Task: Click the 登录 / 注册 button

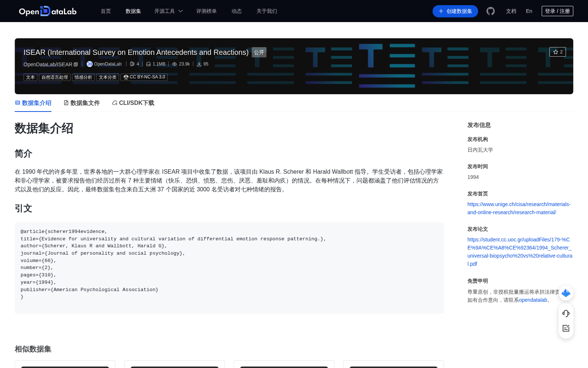Action: coord(557,11)
